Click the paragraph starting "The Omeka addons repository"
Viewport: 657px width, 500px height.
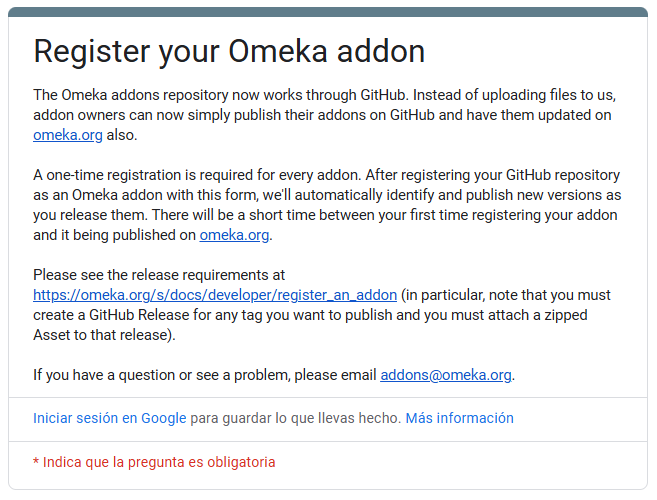[x=325, y=115]
